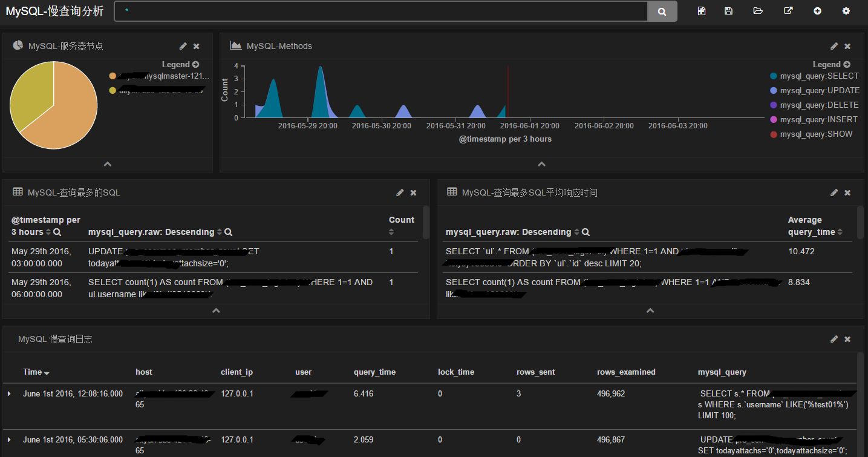
Task: Remove the MySQL 慢查询日志 panel
Action: [847, 339]
